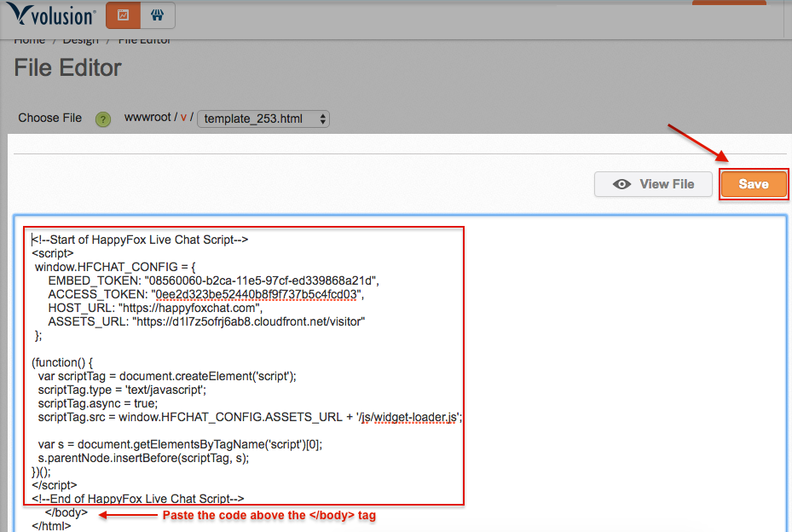Click the 'var scriptTag' createElement line

pyautogui.click(x=167, y=376)
